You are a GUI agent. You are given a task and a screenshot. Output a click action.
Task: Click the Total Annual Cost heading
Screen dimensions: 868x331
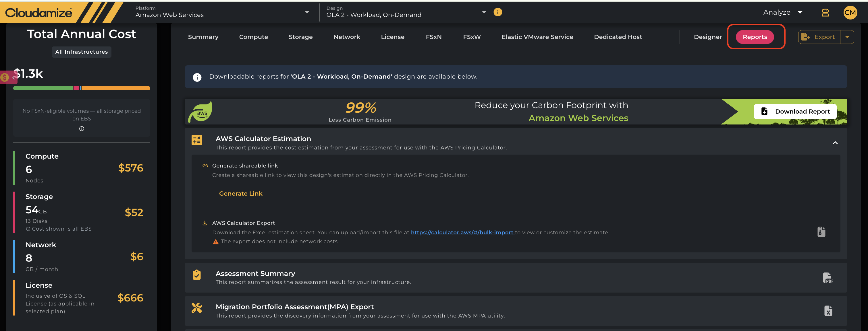coord(82,34)
